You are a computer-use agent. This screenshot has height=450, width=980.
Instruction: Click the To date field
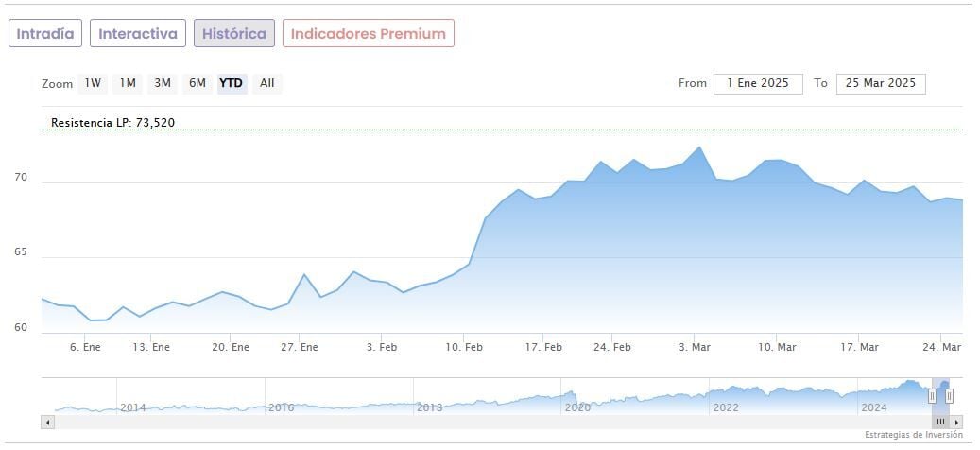point(881,83)
